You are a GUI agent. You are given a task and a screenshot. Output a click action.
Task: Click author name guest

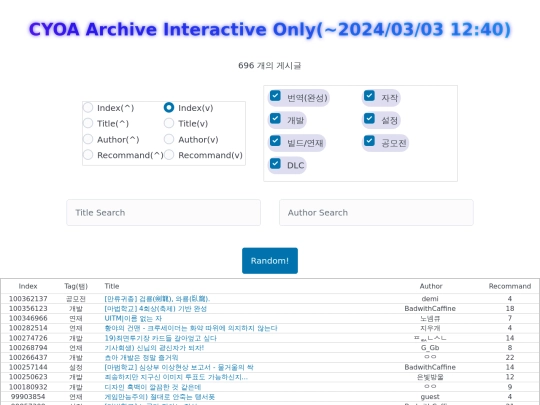click(430, 397)
